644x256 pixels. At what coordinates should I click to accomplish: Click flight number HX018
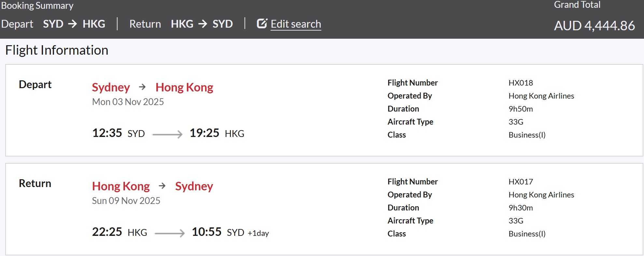(x=521, y=83)
